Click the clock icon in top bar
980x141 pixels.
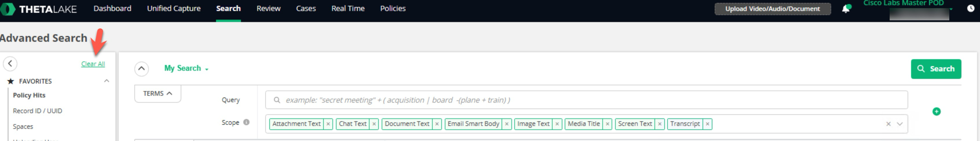coord(970,8)
